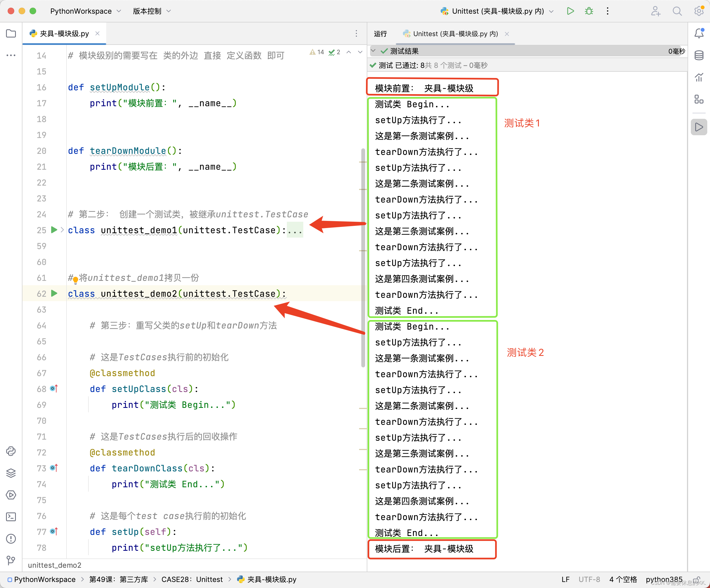This screenshot has width=710, height=588.
Task: Click intention lightbulb on line 61
Action: pos(76,280)
